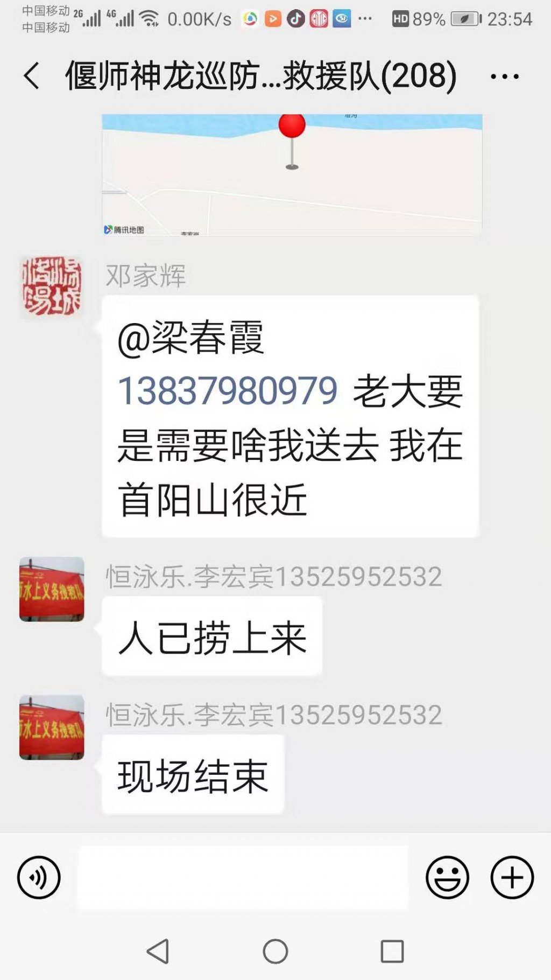
Task: Tap the 人已捞上来 message bubble
Action: (212, 636)
